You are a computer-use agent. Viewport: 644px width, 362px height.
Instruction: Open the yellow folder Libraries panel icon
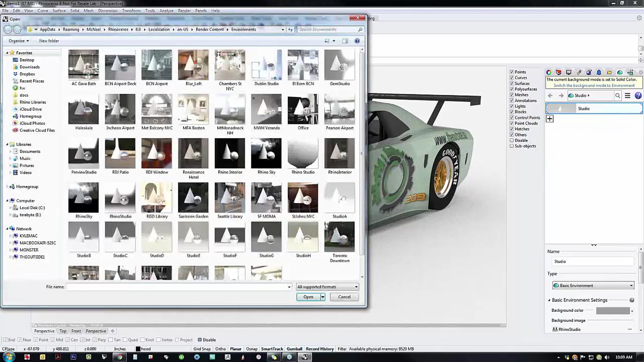pyautogui.click(x=609, y=72)
